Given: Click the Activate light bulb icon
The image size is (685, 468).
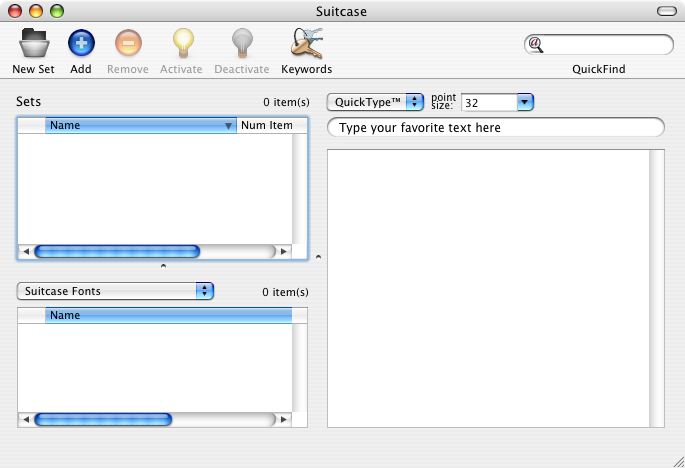Looking at the screenshot, I should coord(183,43).
